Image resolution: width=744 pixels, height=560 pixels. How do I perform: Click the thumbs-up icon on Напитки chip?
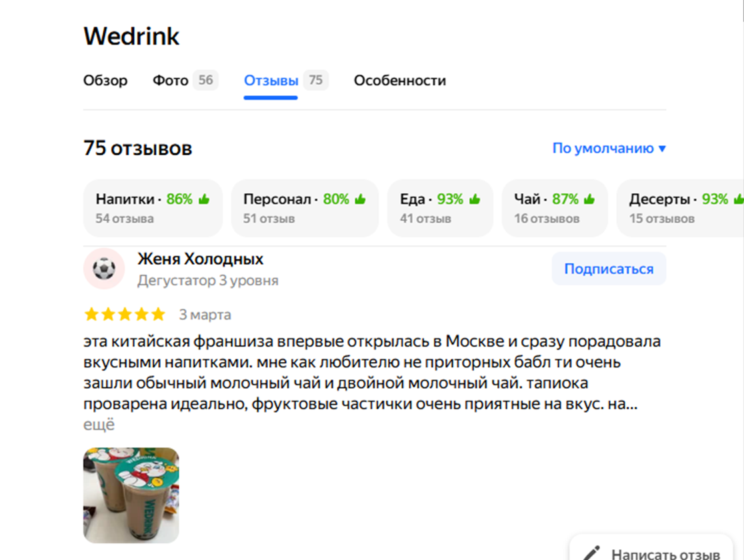point(204,199)
